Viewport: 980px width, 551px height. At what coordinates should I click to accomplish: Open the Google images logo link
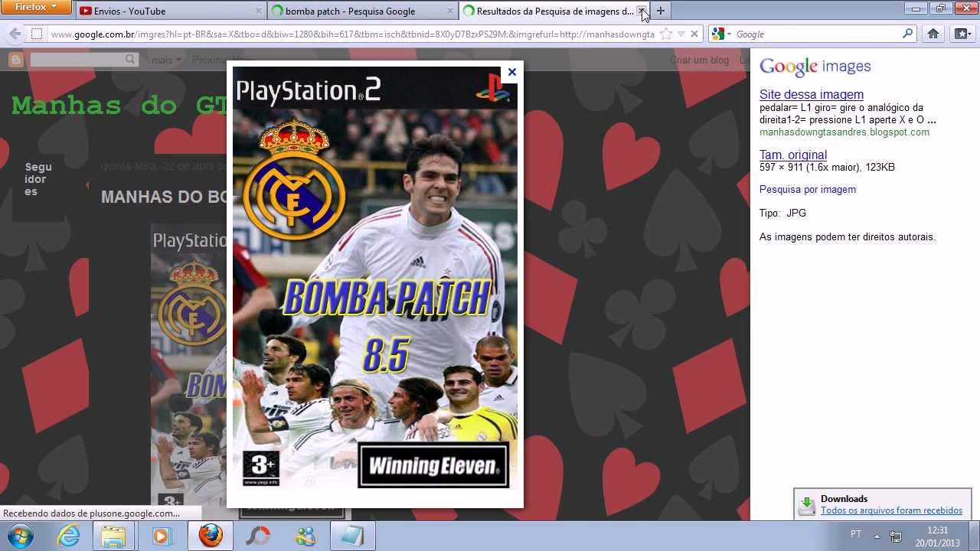tap(815, 67)
